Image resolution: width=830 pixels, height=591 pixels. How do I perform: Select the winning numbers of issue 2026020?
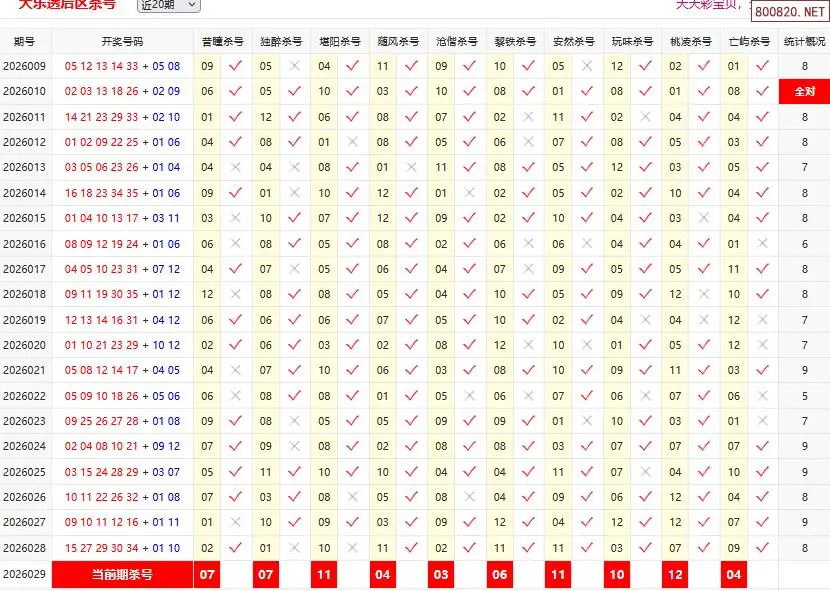[x=122, y=345]
